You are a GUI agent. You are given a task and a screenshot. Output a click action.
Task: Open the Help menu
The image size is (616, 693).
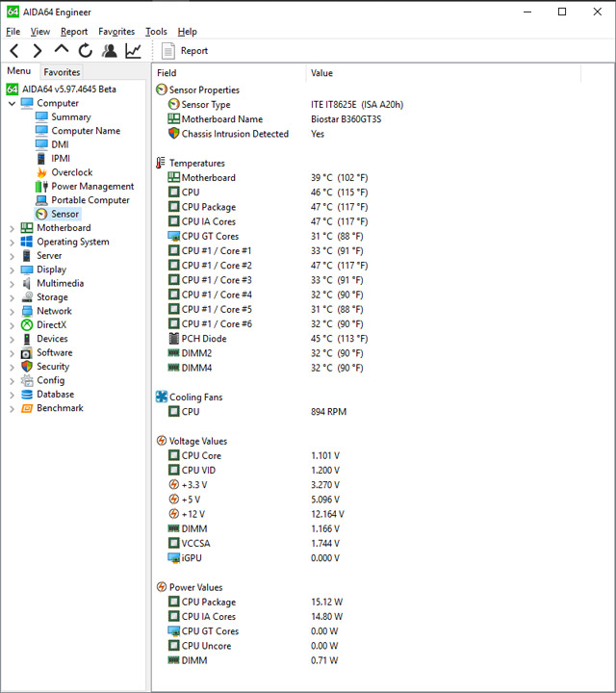tap(188, 32)
